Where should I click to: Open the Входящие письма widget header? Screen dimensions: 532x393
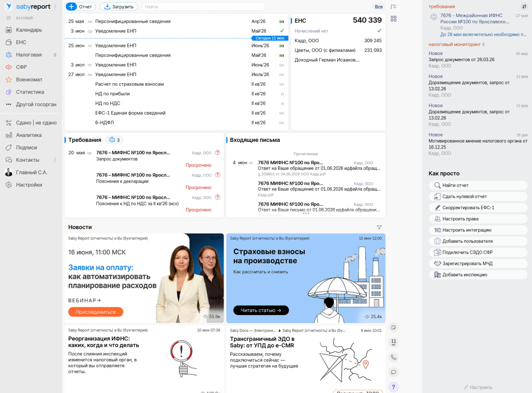[255, 140]
